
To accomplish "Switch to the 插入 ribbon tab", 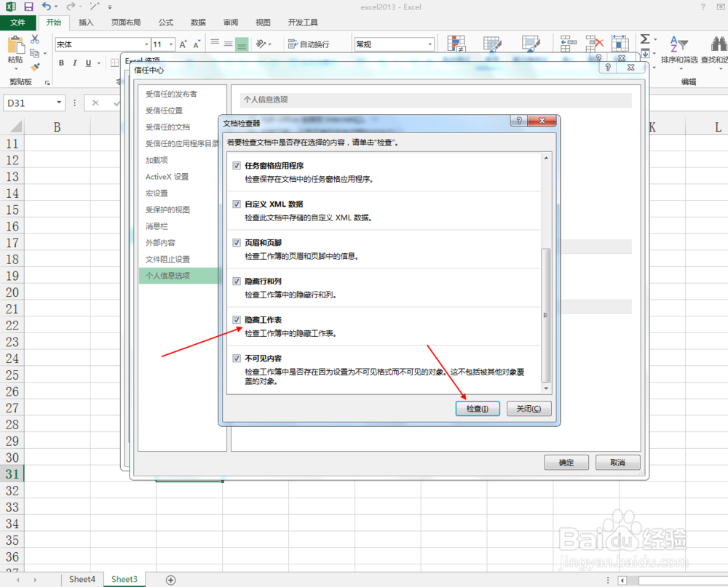I will click(x=86, y=22).
